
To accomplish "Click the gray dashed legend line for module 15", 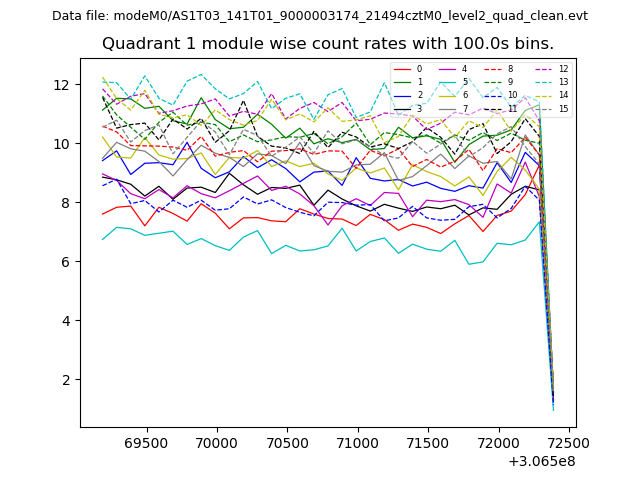I will pos(543,108).
